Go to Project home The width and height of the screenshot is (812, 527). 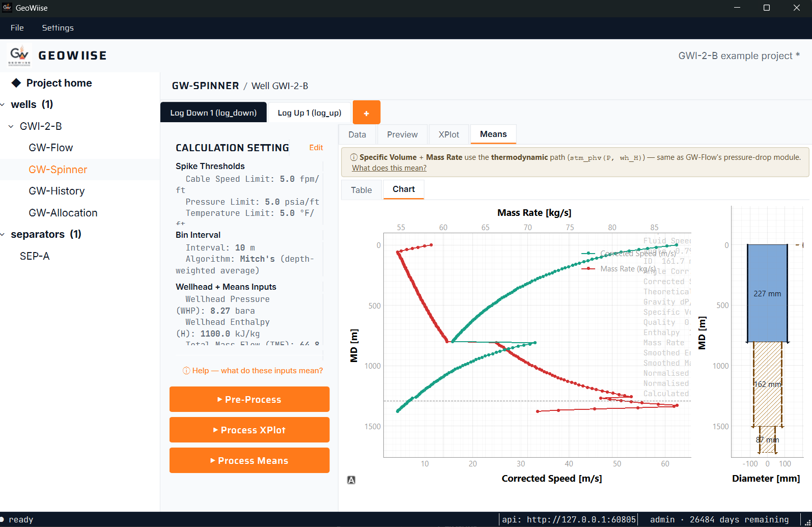coord(59,83)
